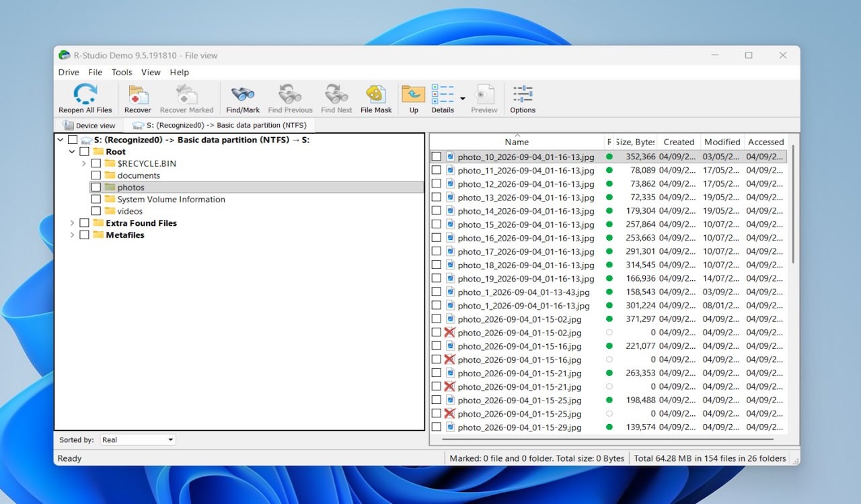Check the photos folder checkbox

pos(96,187)
